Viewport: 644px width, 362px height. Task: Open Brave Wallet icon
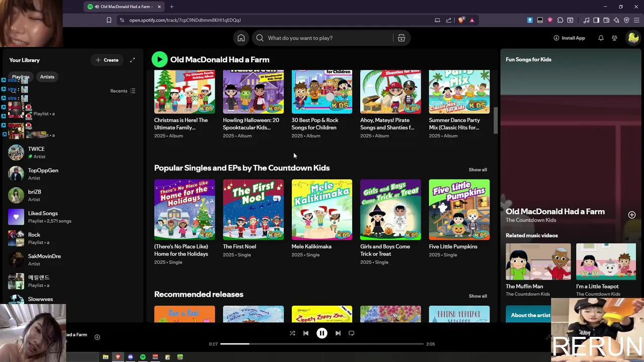point(606,20)
